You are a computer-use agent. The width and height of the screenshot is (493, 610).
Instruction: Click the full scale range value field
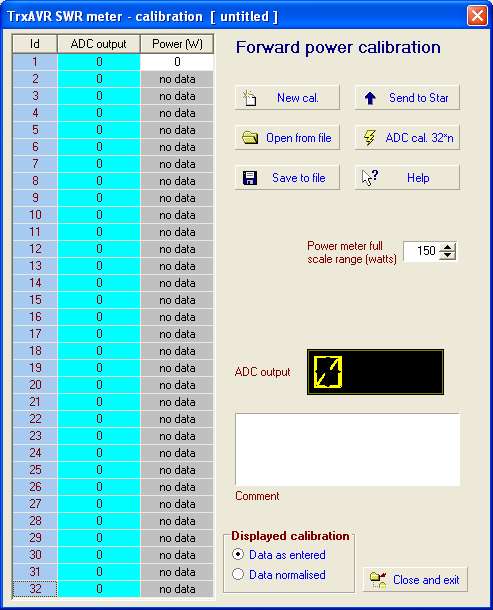coord(422,251)
